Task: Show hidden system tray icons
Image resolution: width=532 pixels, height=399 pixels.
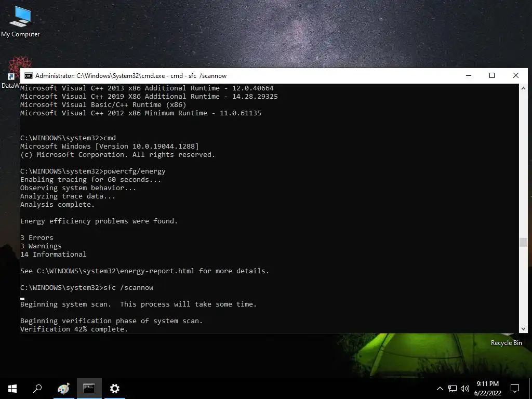Action: click(x=440, y=389)
